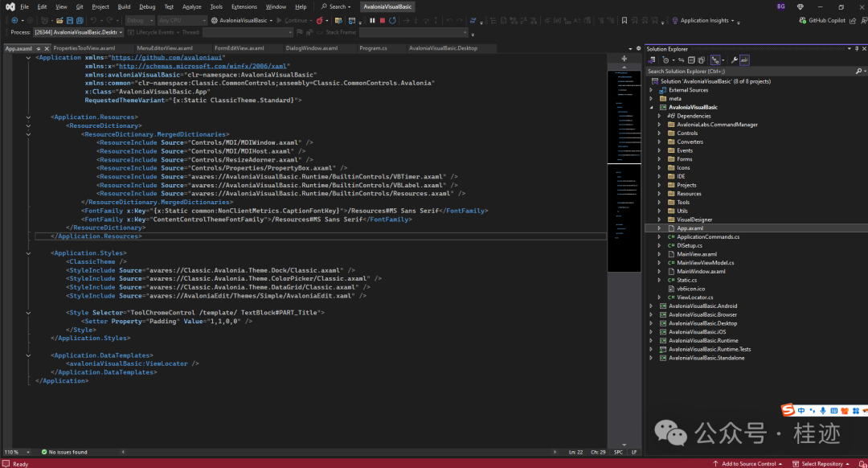This screenshot has height=468, width=868.
Task: Click the No issues found status indicator
Action: 64,452
